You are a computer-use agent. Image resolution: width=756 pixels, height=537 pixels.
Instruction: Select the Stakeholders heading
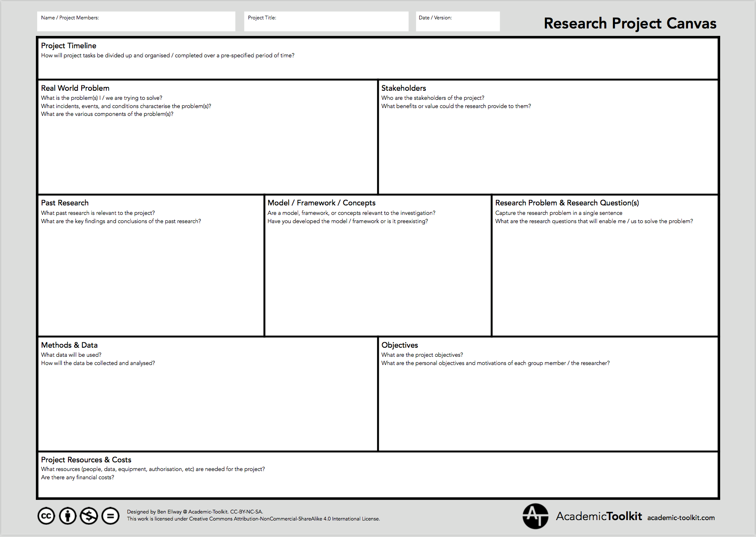[x=404, y=88]
